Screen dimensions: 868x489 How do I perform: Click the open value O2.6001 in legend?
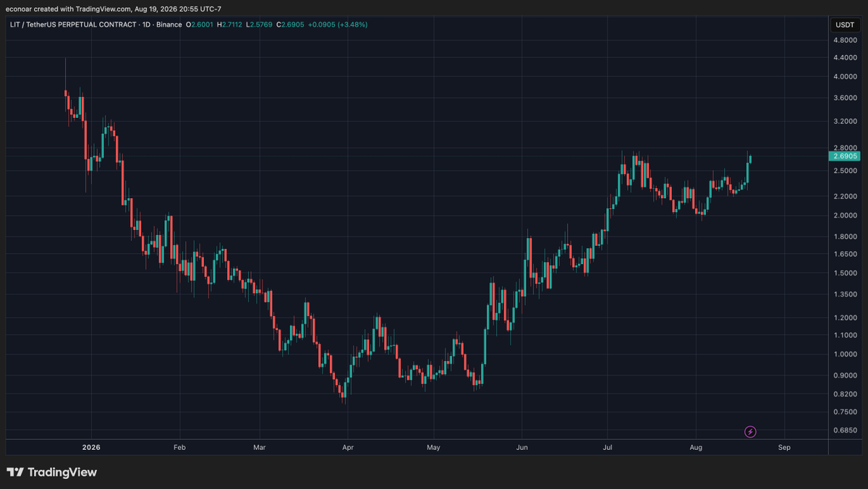click(x=200, y=25)
